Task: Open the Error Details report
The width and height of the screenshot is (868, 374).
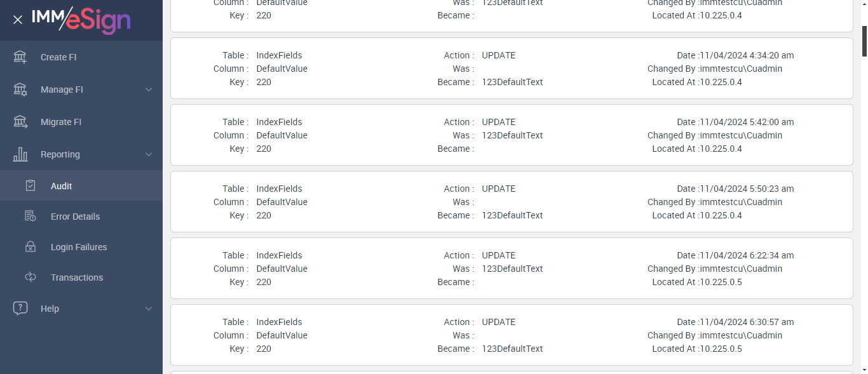Action: [x=75, y=217]
